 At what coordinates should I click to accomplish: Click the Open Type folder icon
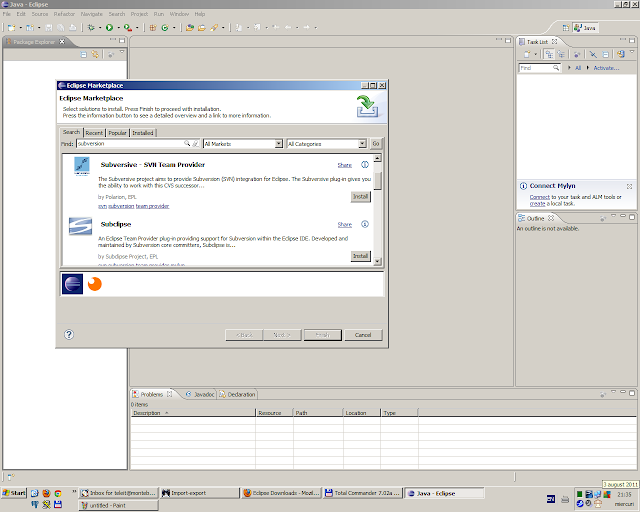pos(190,28)
